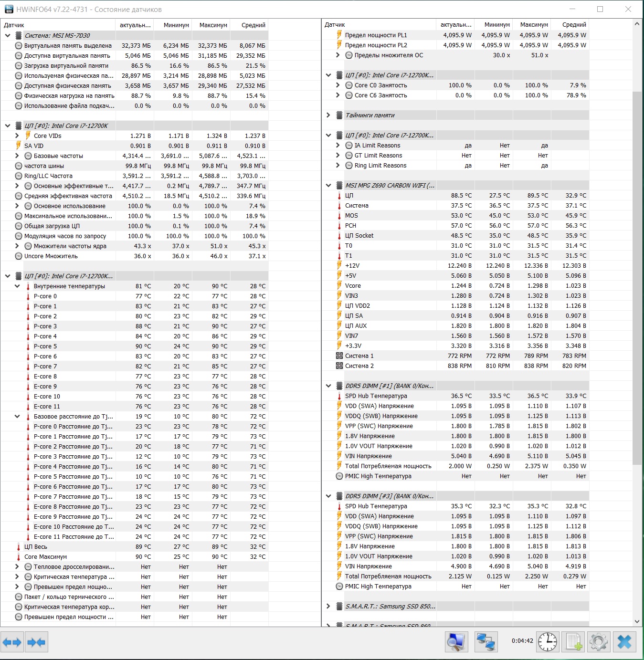Click the lightning icon beside Vcore
The image size is (644, 660).
coord(339,285)
